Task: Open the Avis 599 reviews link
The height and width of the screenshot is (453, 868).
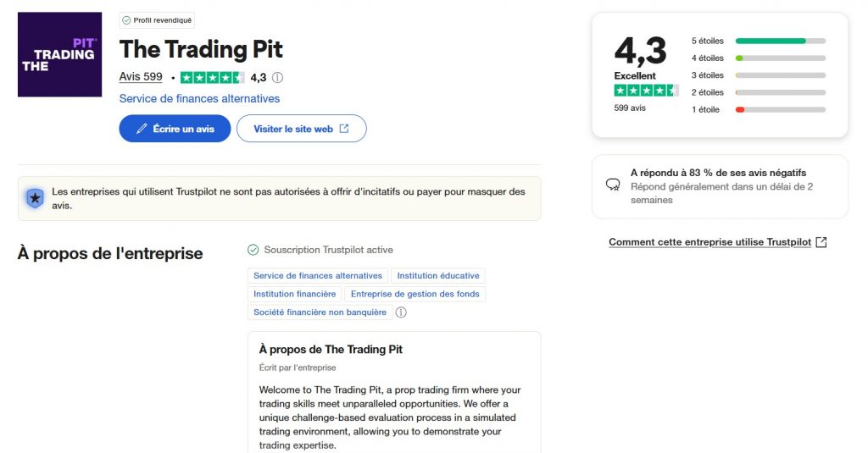Action: [x=141, y=77]
